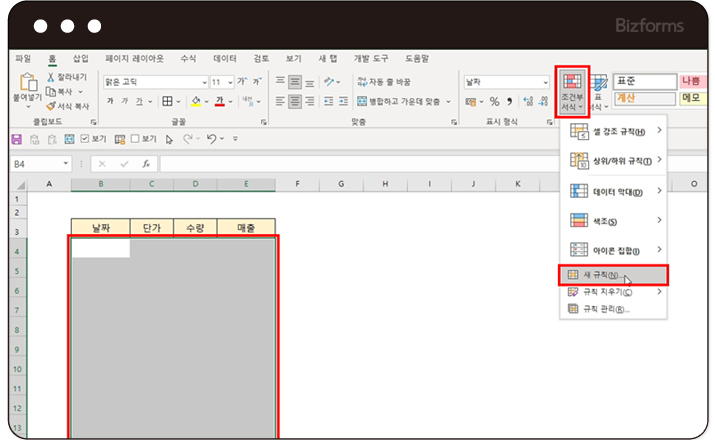The height and width of the screenshot is (440, 715).
Task: Click the 잘라내기 scissors icon
Action: pyautogui.click(x=51, y=77)
